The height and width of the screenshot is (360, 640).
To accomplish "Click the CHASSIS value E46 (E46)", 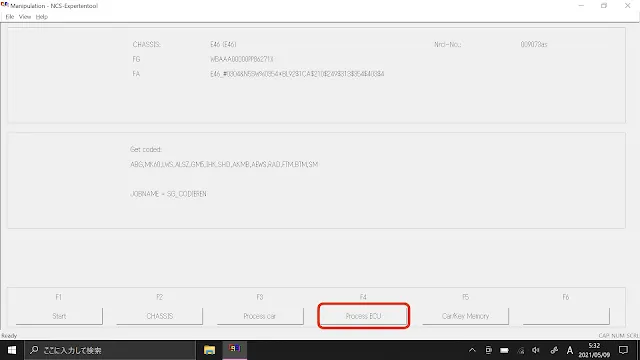I will [223, 44].
